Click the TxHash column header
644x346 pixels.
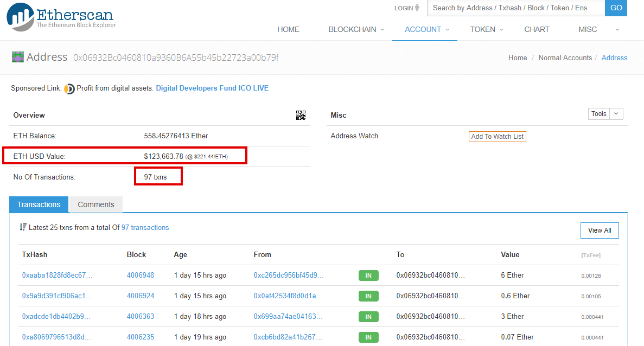pos(35,255)
